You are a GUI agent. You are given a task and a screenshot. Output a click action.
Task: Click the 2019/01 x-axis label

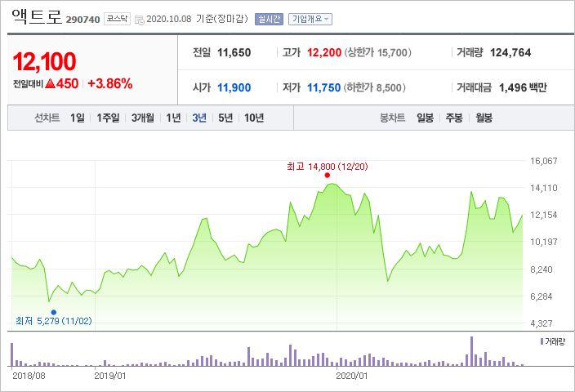coord(110,376)
